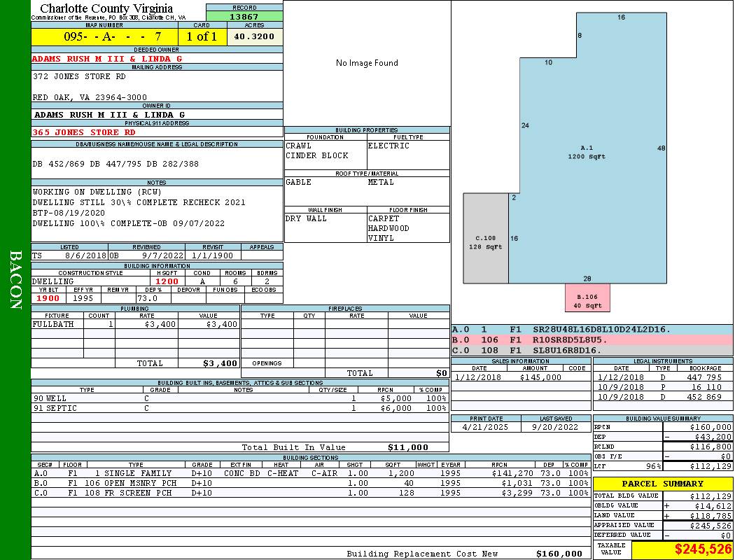Click the '1 of 1' card indicator
The width and height of the screenshot is (735, 560).
pos(202,36)
